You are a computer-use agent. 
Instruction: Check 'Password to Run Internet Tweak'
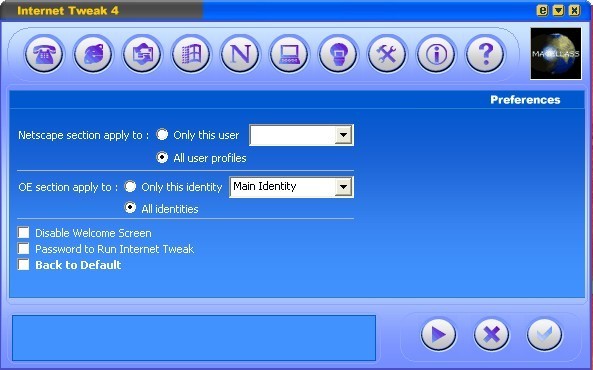click(23, 249)
